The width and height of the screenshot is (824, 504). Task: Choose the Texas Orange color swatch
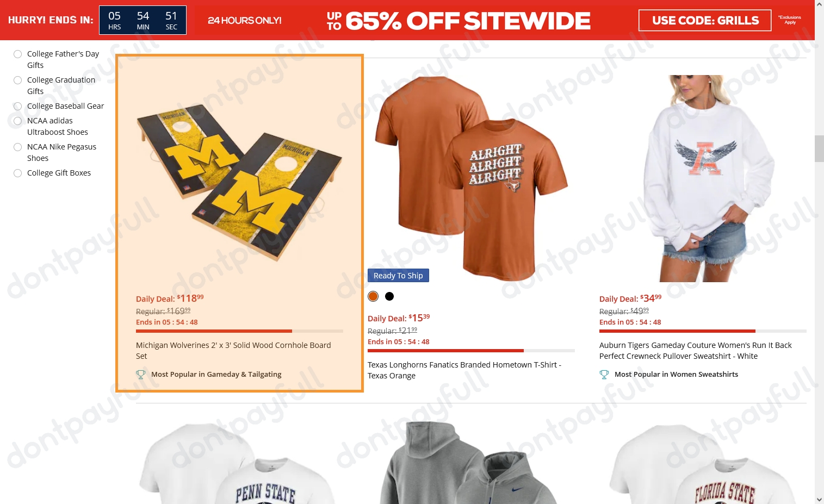[x=373, y=296]
